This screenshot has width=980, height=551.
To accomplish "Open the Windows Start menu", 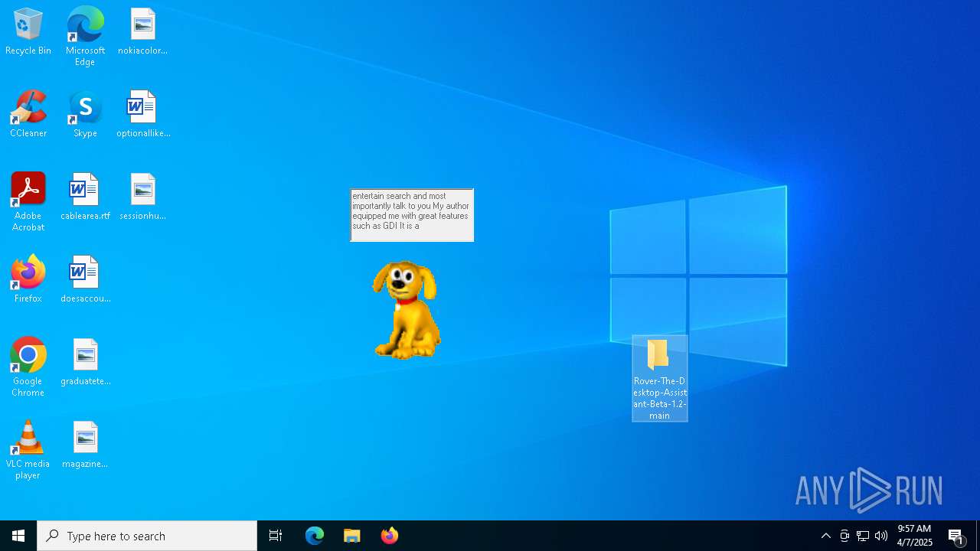I will (x=18, y=536).
